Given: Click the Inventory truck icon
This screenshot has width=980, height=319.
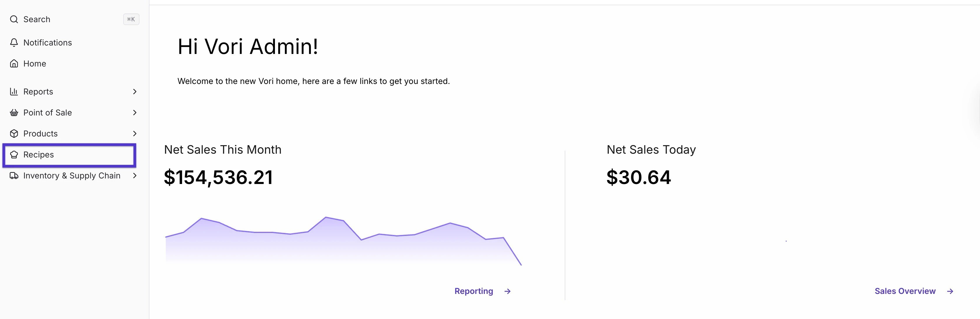Looking at the screenshot, I should tap(14, 176).
